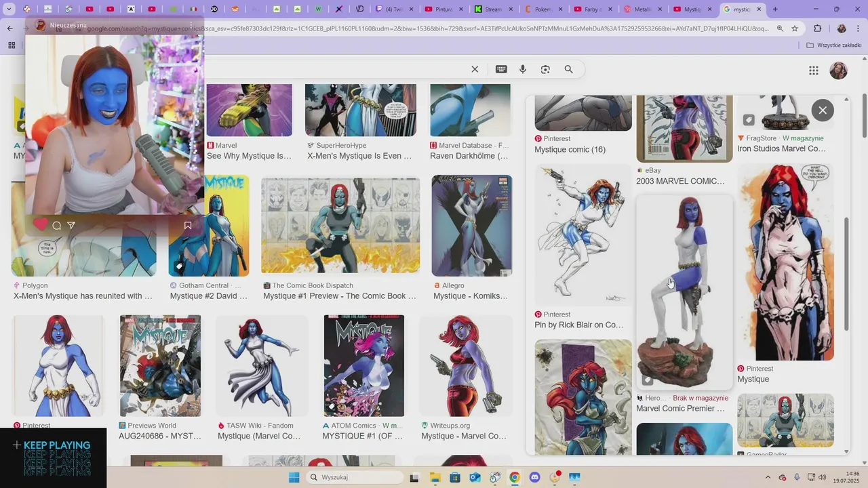The width and height of the screenshot is (868, 488).
Task: Open 'Iron Studios Marvel Co...' FragStore result
Action: [782, 148]
